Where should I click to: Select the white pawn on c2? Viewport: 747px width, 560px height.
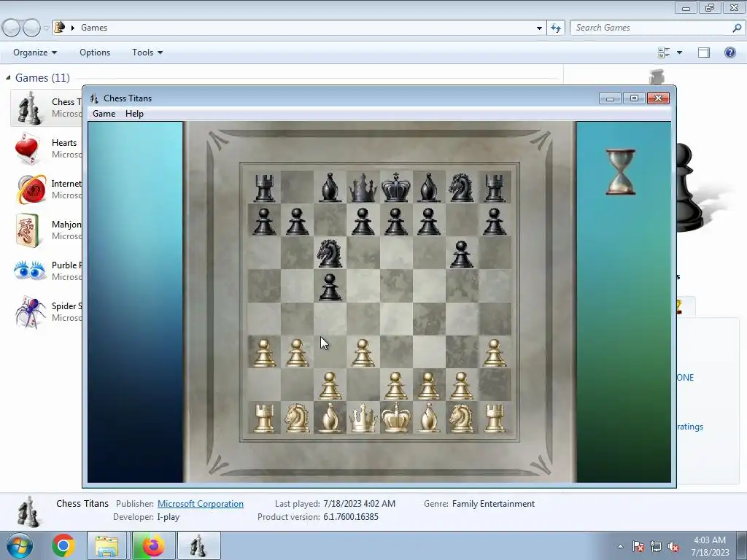(330, 386)
